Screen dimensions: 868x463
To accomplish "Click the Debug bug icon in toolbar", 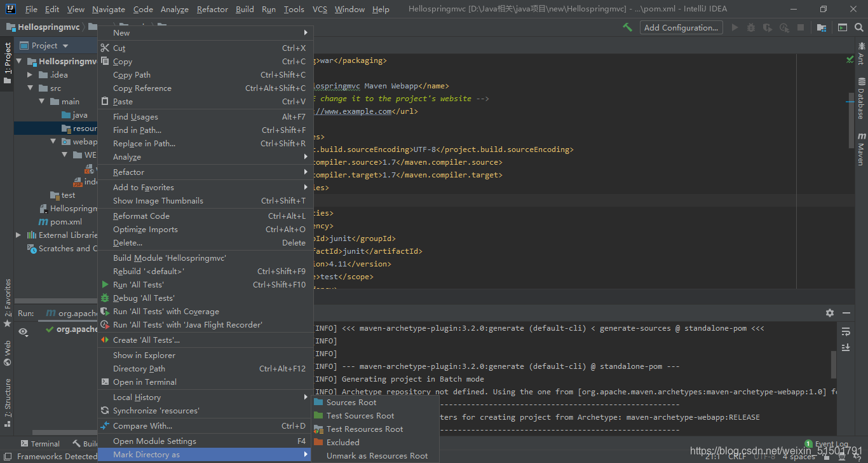I will pyautogui.click(x=751, y=27).
